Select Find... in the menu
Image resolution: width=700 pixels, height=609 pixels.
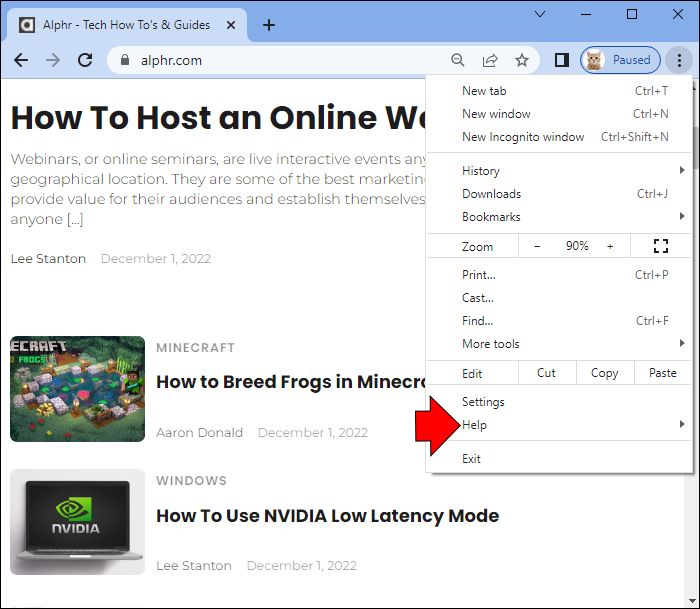[x=559, y=321]
